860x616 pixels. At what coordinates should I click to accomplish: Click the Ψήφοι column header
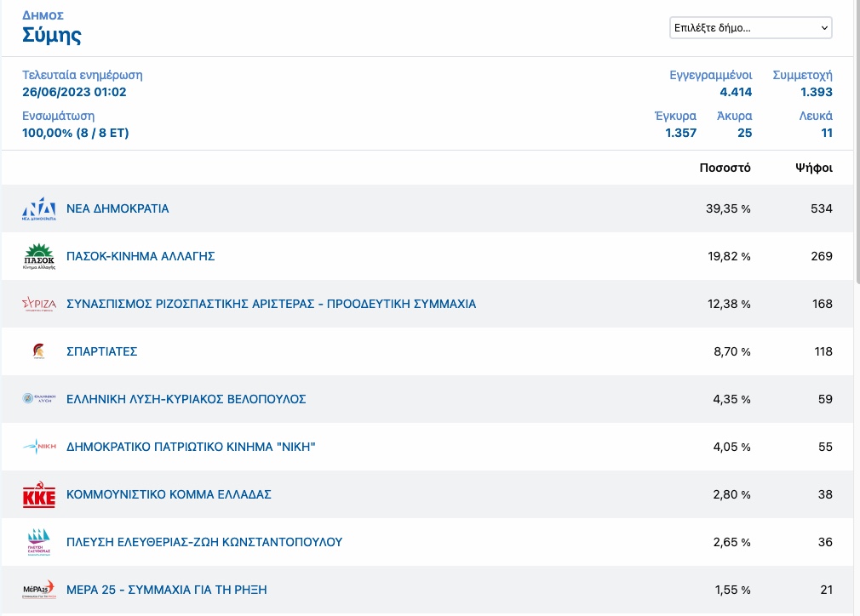click(814, 168)
